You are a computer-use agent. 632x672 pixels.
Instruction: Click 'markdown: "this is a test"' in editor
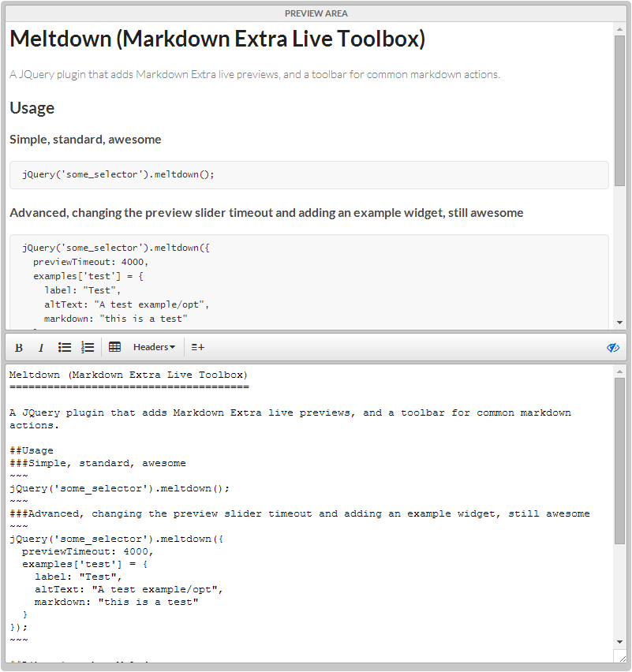(x=116, y=602)
